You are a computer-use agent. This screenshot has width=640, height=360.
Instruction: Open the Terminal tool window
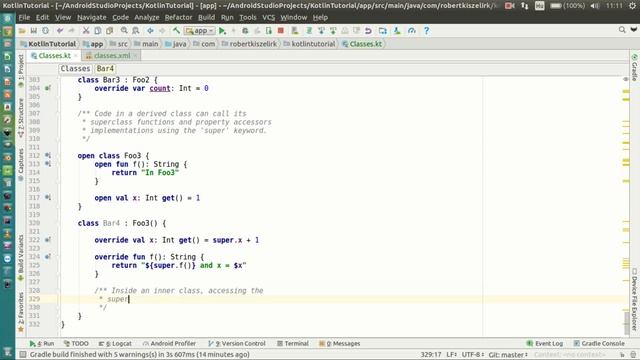(293, 344)
